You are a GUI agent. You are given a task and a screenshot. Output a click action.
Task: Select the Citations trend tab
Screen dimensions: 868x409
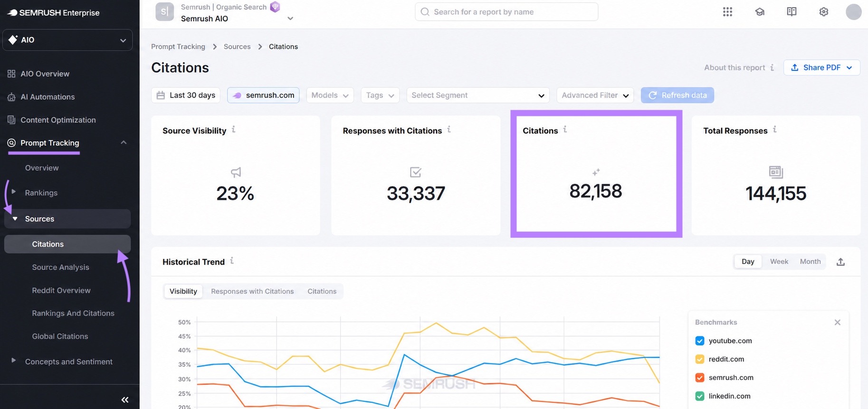(322, 291)
